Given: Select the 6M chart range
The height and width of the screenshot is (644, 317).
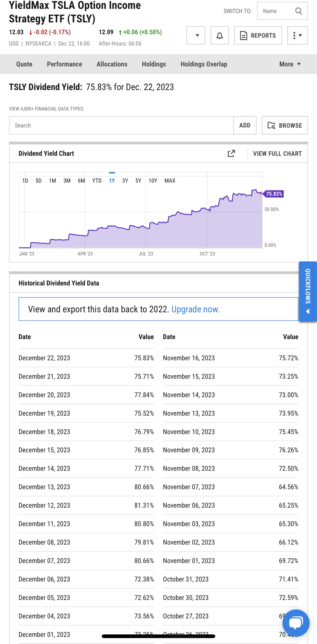Looking at the screenshot, I should (x=81, y=181).
